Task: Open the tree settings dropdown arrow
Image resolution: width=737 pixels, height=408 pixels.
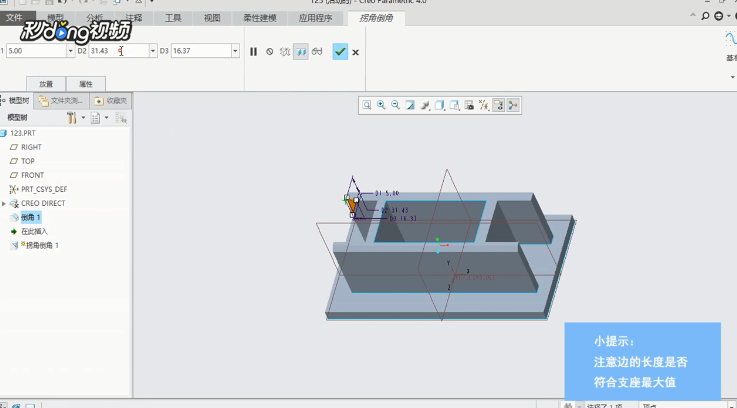Action: point(83,118)
